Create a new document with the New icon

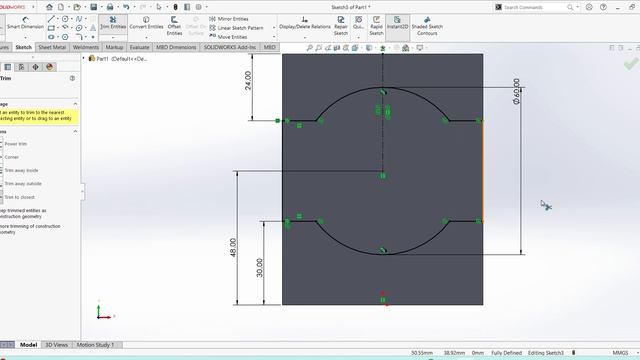[61, 7]
